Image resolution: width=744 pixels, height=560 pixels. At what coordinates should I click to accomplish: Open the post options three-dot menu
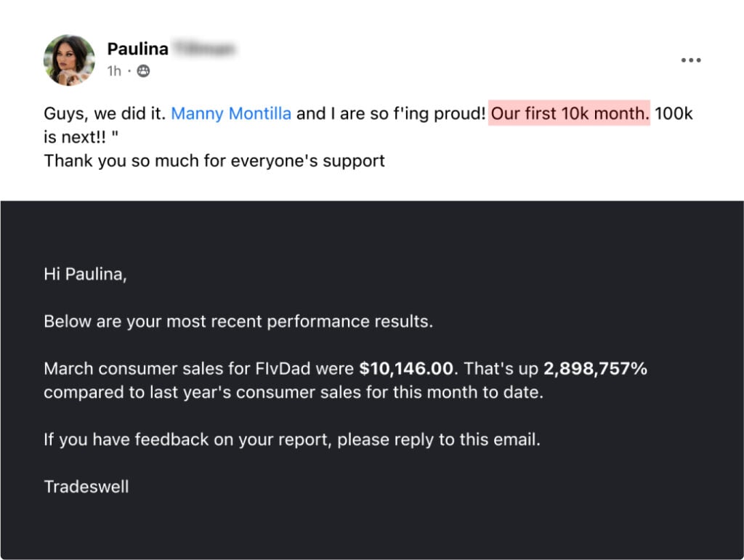691,60
